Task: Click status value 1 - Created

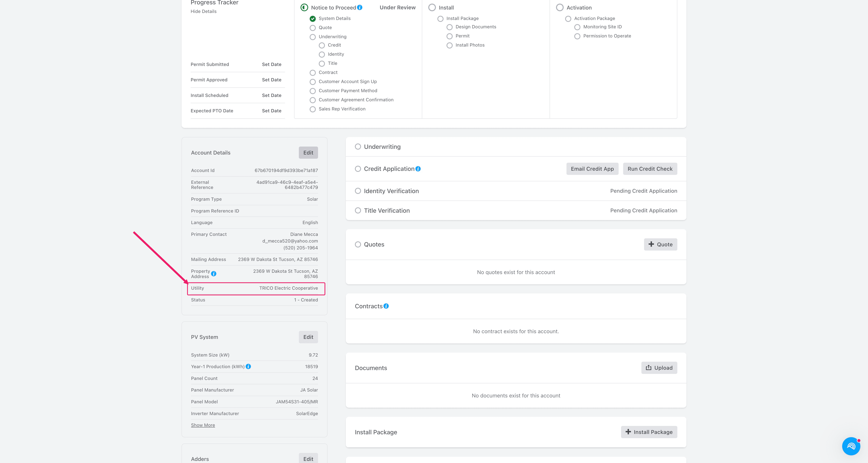Action: click(306, 300)
